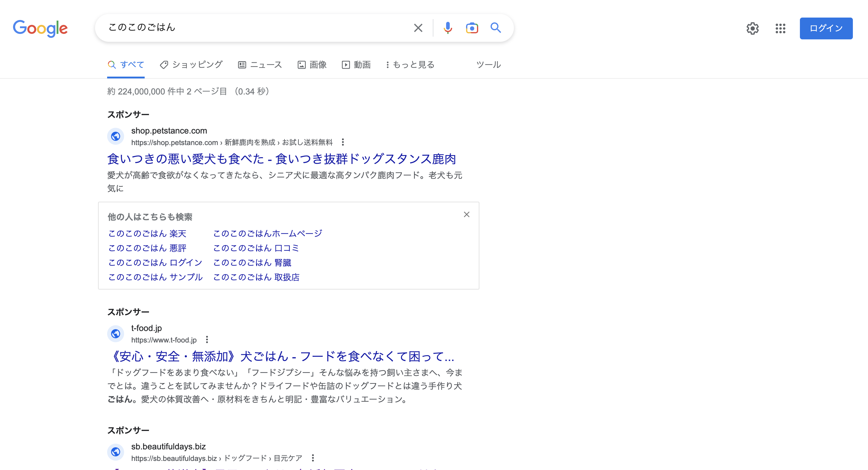
Task: Search このこのごはん 口コミ suggestion
Action: click(x=256, y=248)
